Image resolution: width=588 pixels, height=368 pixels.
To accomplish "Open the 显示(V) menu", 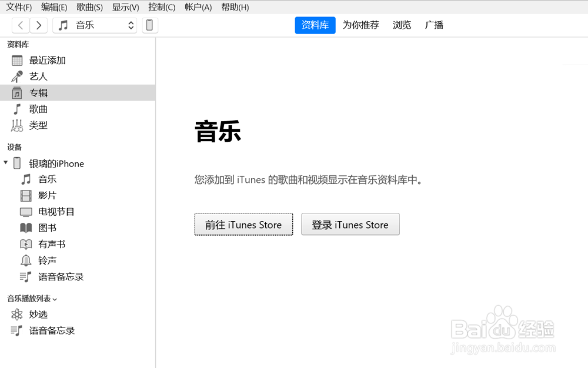I will pos(126,7).
